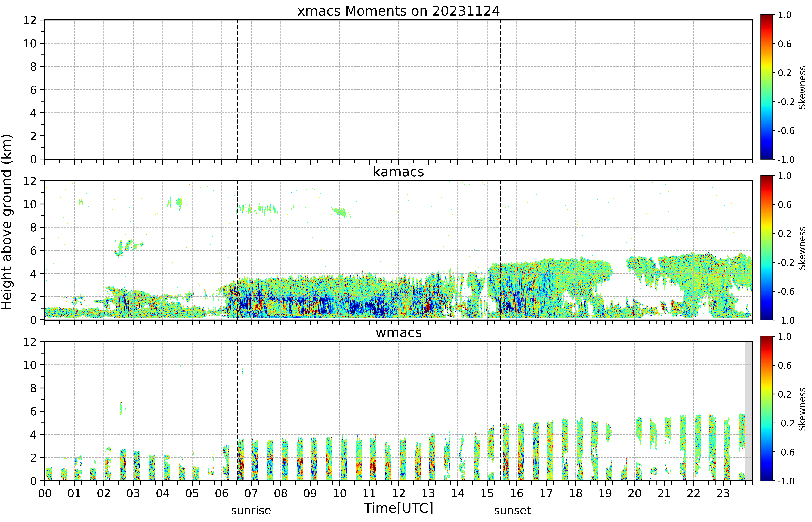812x522 pixels.
Task: Click the 'Skewness' label beside the xmacs color bar
Action: 802,87
